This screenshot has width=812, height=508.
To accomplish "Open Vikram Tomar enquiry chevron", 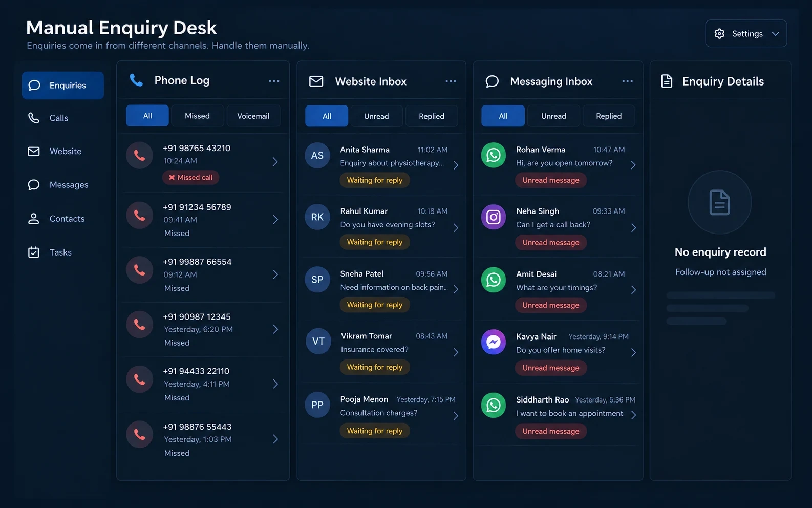I will click(x=456, y=352).
